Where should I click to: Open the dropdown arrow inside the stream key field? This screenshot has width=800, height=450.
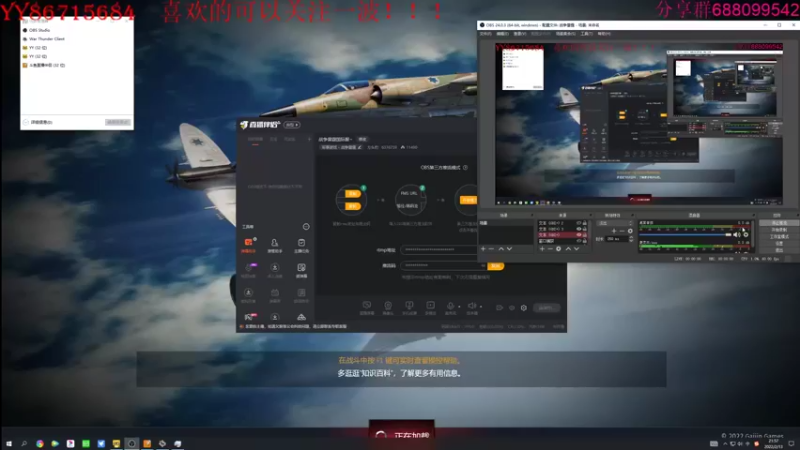pos(483,266)
